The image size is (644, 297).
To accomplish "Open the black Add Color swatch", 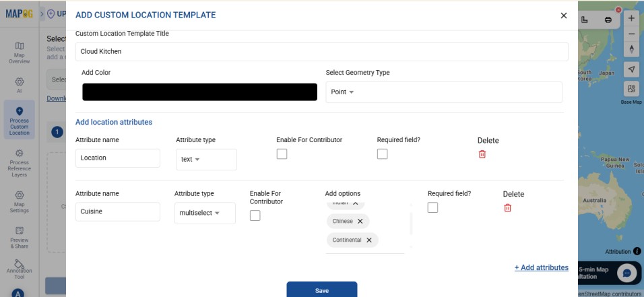I will coord(199,92).
